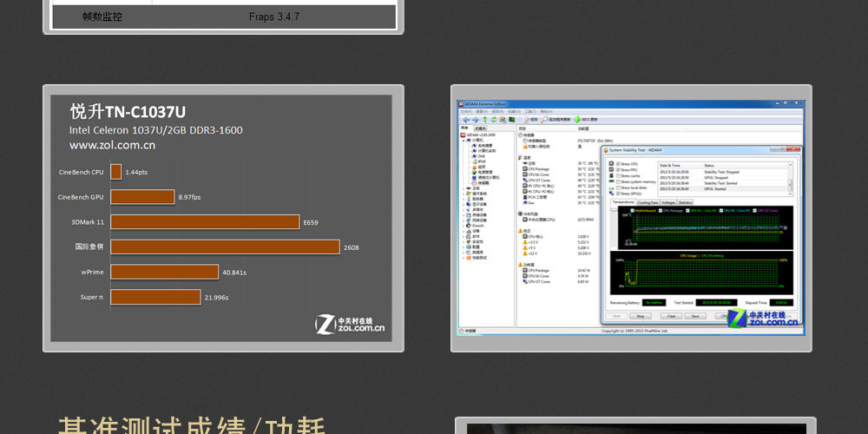Click the flame icon in Stability Test title
This screenshot has height=434, width=868.
coord(606,150)
